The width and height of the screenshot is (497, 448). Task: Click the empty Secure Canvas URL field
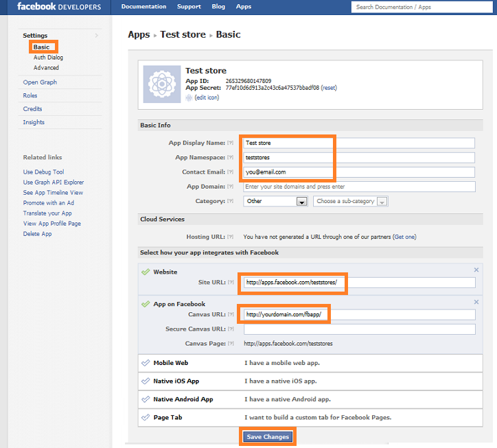(360, 329)
